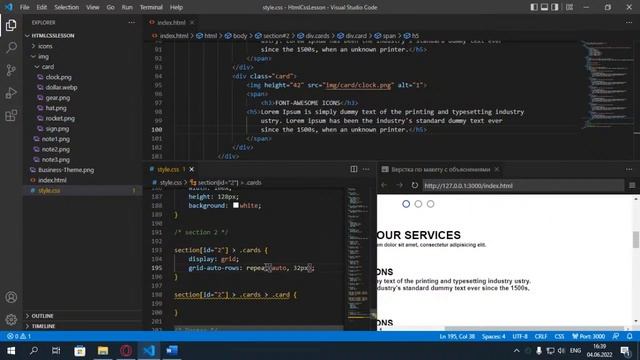This screenshot has width=640, height=360.
Task: Click the feedback icon in status bar
Action: click(616, 336)
